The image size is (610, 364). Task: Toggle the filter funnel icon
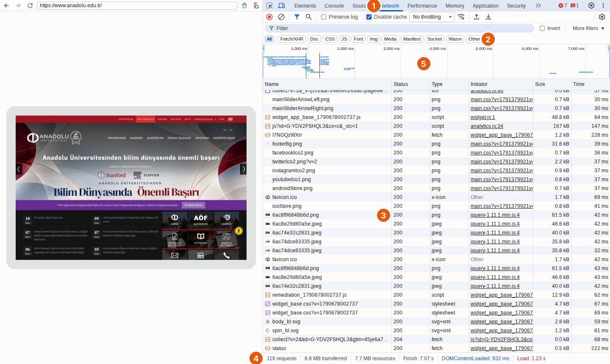coord(297,17)
